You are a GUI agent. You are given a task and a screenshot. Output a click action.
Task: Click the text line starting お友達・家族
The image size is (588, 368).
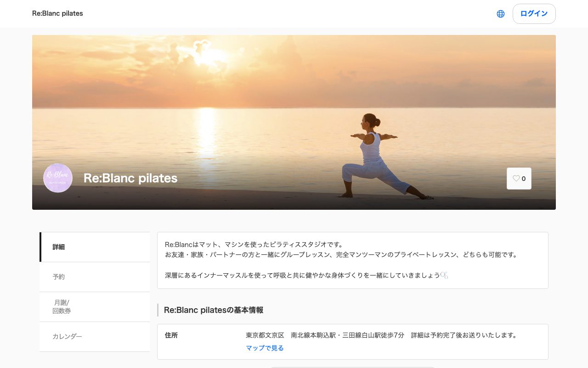[341, 254]
